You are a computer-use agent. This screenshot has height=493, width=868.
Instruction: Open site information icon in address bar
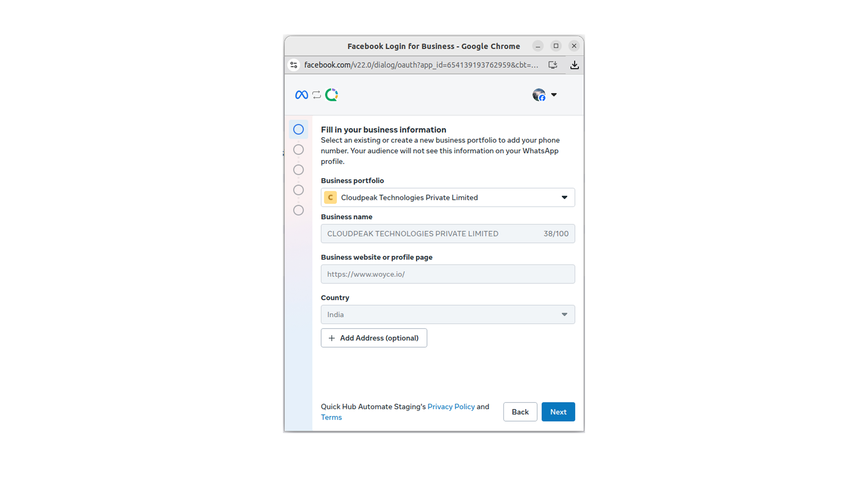[294, 65]
